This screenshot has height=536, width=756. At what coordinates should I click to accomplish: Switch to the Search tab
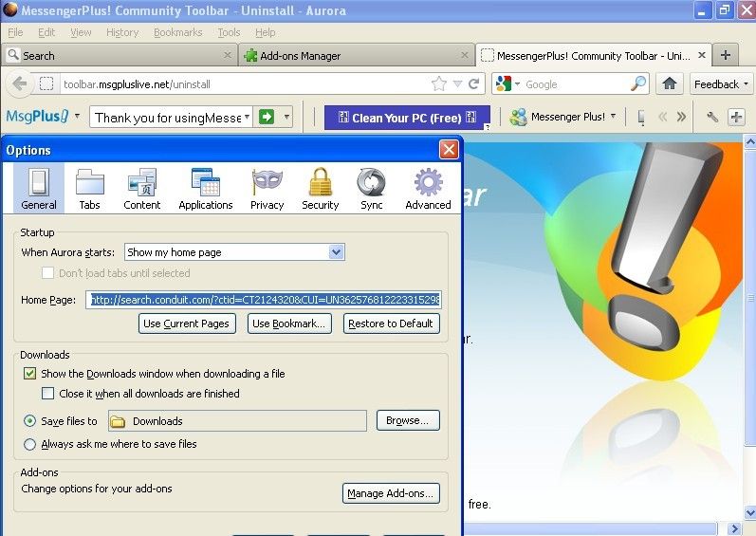click(120, 55)
